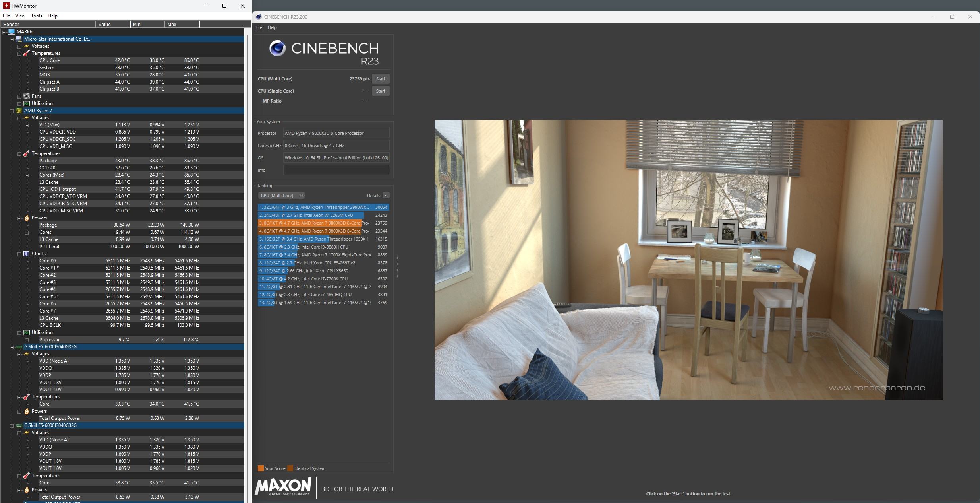Open Cinebench Help menu

tap(272, 27)
